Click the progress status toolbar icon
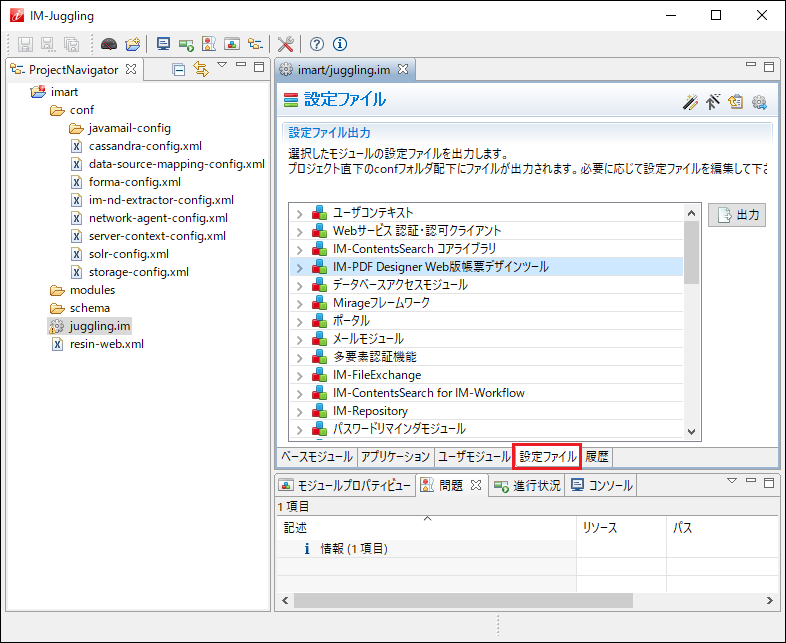This screenshot has height=643, width=786. coord(186,45)
